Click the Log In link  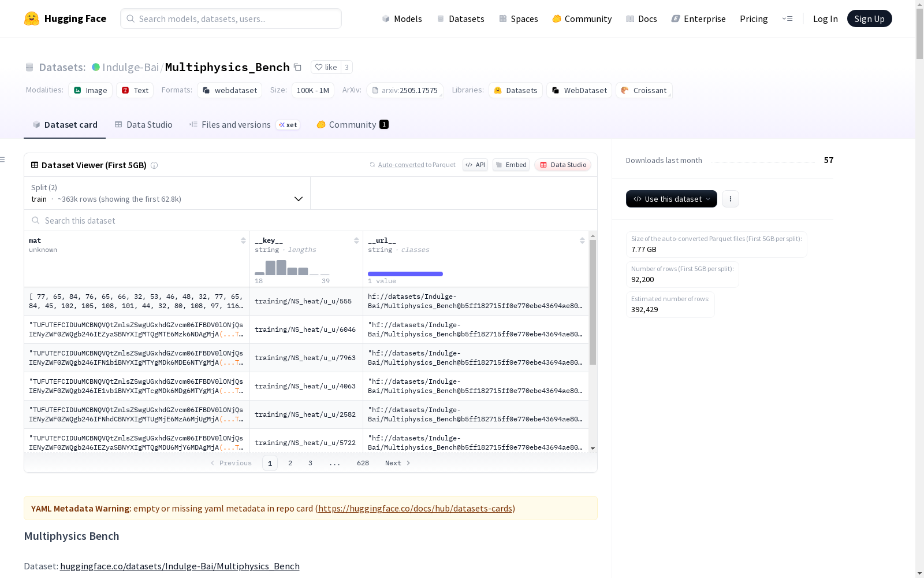(825, 18)
